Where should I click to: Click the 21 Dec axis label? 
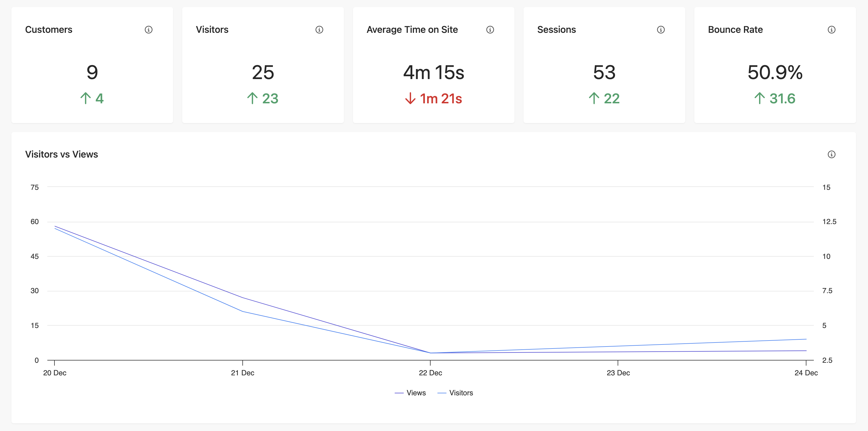[x=243, y=373]
